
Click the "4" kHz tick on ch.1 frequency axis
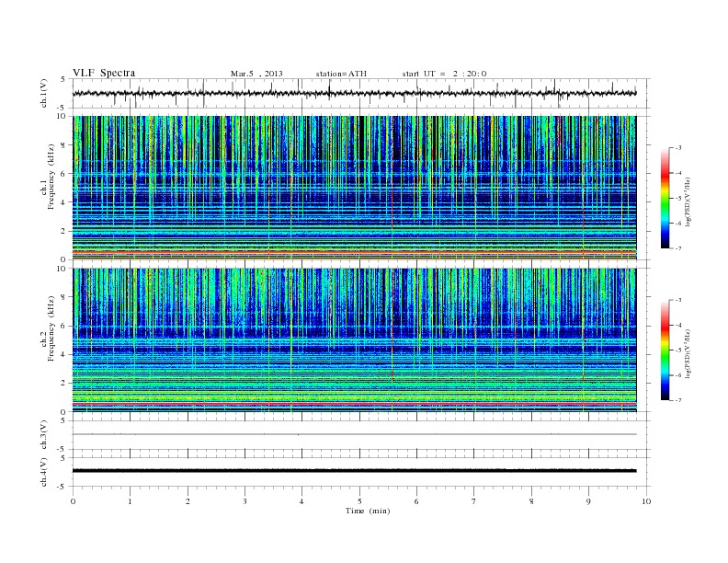tap(64, 202)
